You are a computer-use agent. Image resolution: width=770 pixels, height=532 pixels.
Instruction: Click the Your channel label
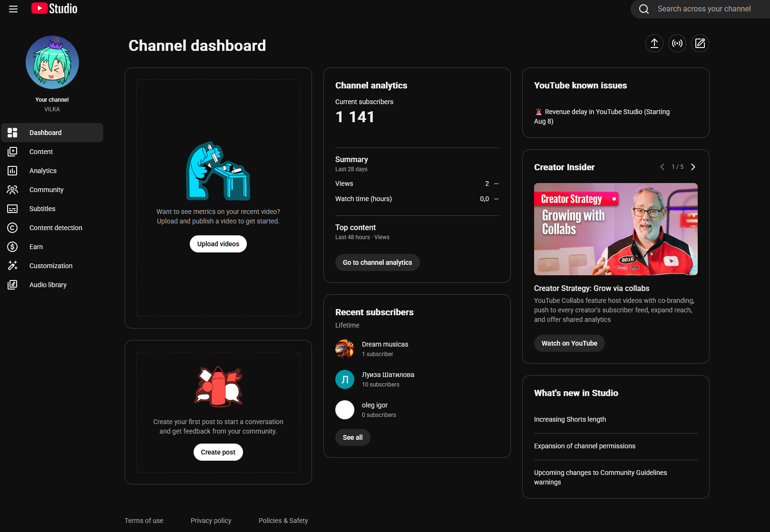pos(52,100)
